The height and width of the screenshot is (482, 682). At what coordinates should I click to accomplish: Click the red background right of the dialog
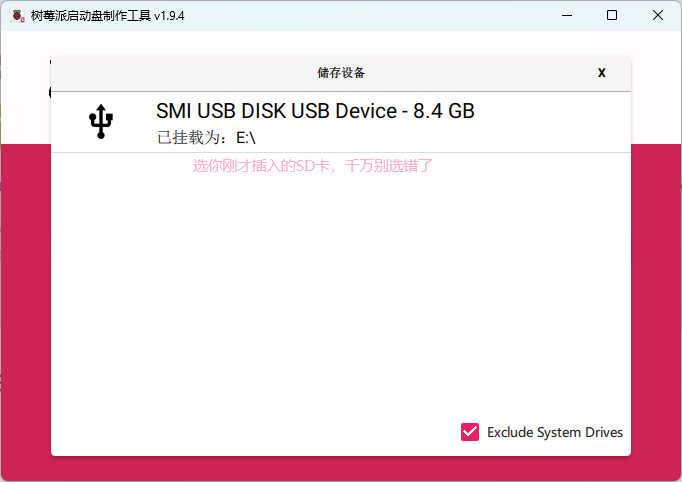pos(656,300)
